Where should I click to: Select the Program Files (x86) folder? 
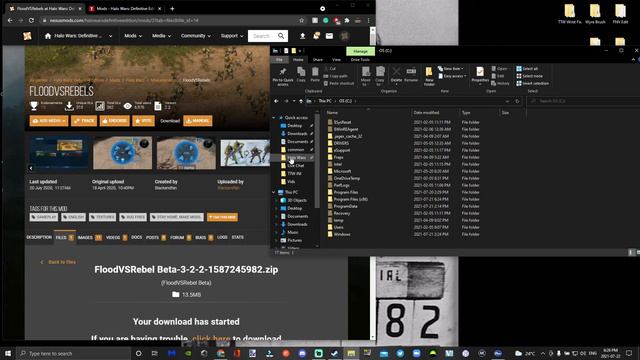[350, 199]
